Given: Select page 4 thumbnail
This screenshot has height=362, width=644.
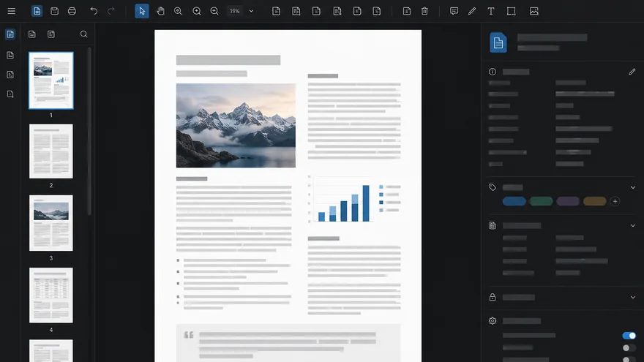Looking at the screenshot, I should click(x=51, y=295).
